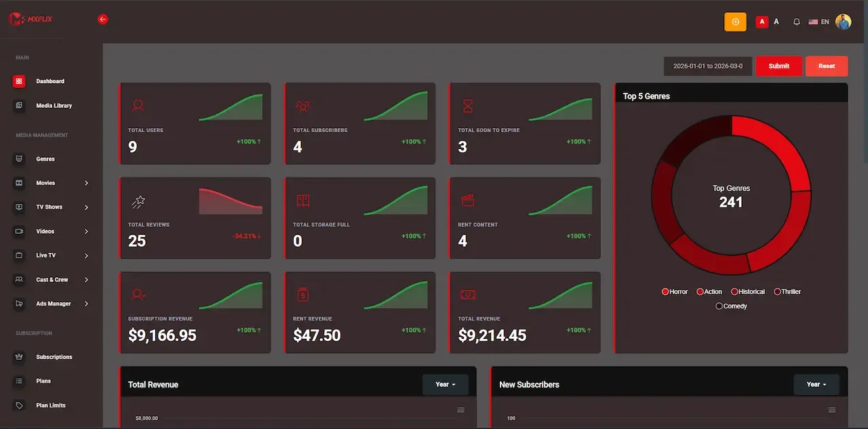868x429 pixels.
Task: Click the Plans list icon
Action: coord(19,381)
